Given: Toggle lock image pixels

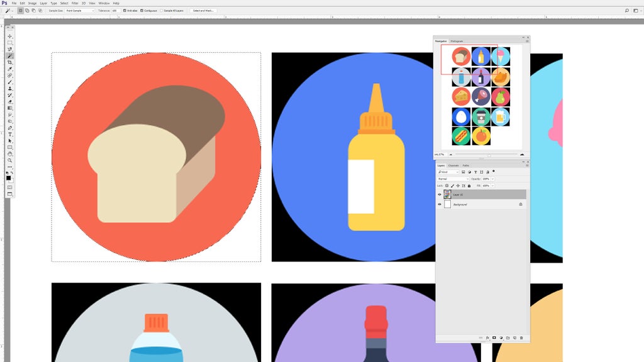Looking at the screenshot, I should pyautogui.click(x=453, y=185).
